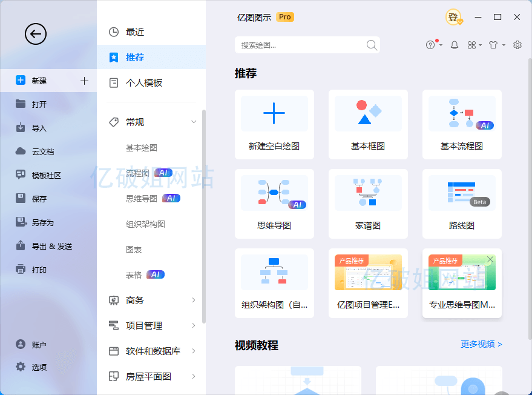Screen dimensions: 532x395
Task: Open the 思维导图 template card
Action: 274,204
